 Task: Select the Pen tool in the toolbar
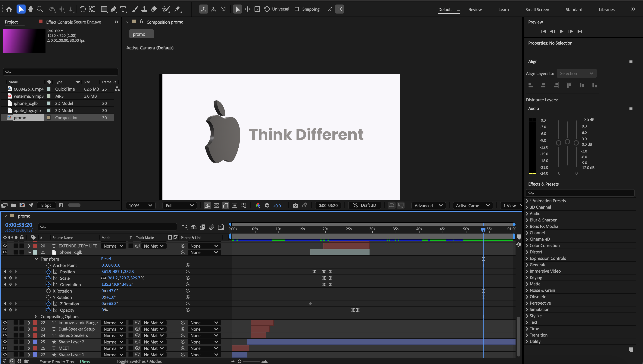(x=113, y=9)
